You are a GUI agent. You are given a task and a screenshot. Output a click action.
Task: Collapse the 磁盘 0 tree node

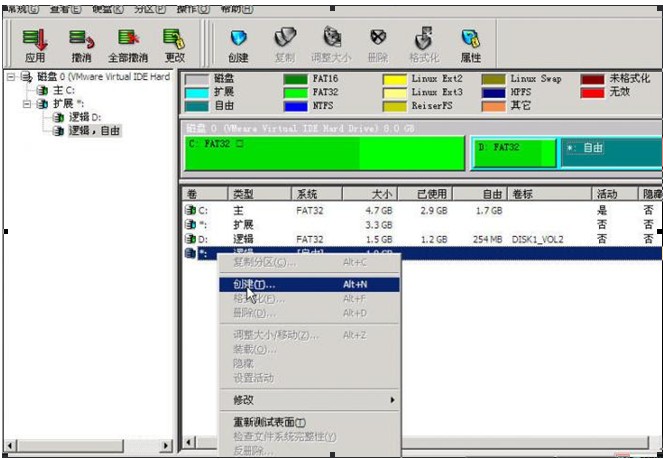click(x=10, y=77)
